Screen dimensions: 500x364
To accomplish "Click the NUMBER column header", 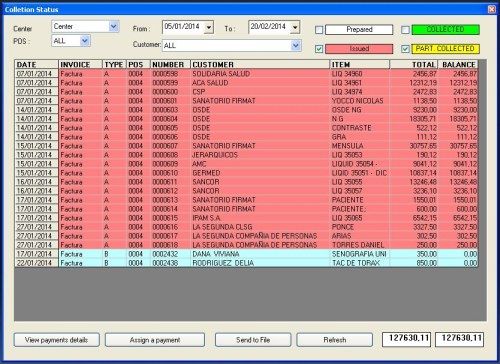I will tap(170, 65).
